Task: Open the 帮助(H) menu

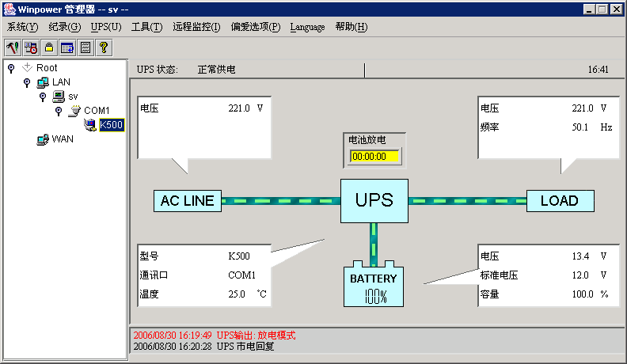Action: point(351,27)
